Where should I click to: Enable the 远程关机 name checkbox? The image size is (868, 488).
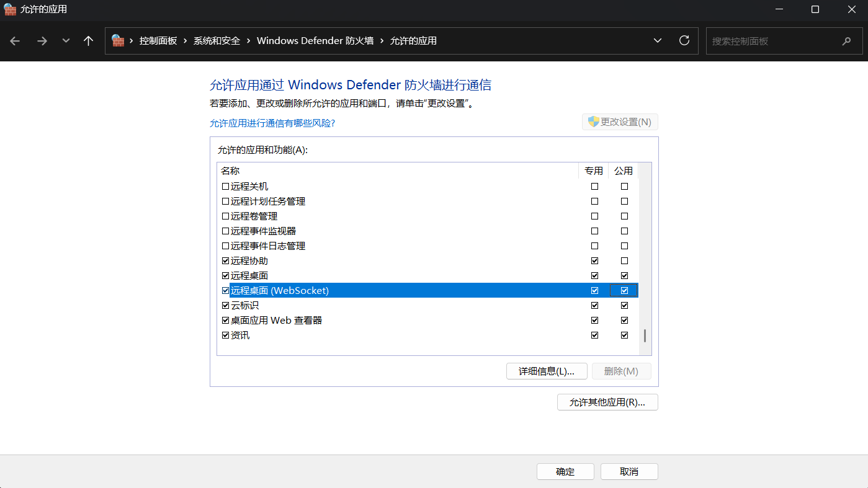click(226, 187)
